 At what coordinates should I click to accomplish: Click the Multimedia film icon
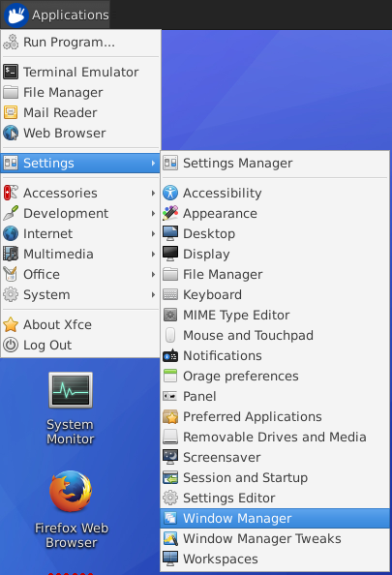[11, 255]
